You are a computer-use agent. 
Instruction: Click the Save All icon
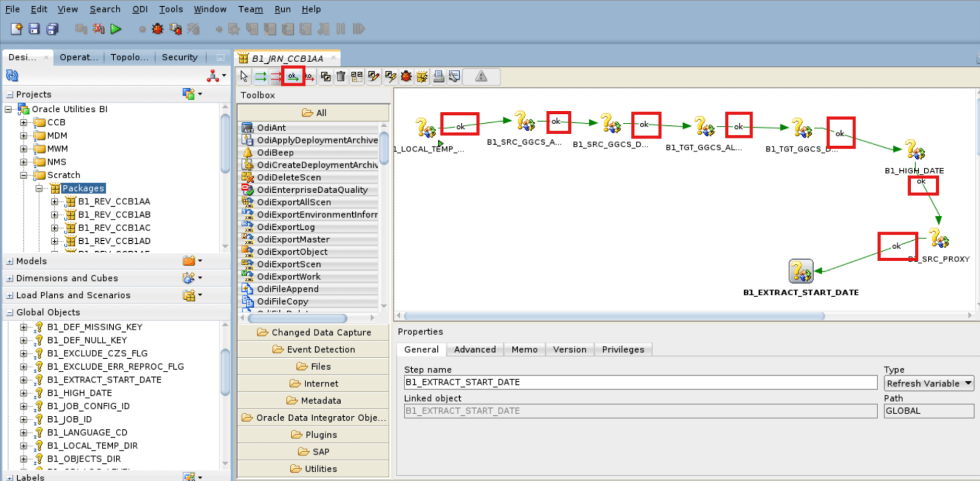(x=52, y=29)
